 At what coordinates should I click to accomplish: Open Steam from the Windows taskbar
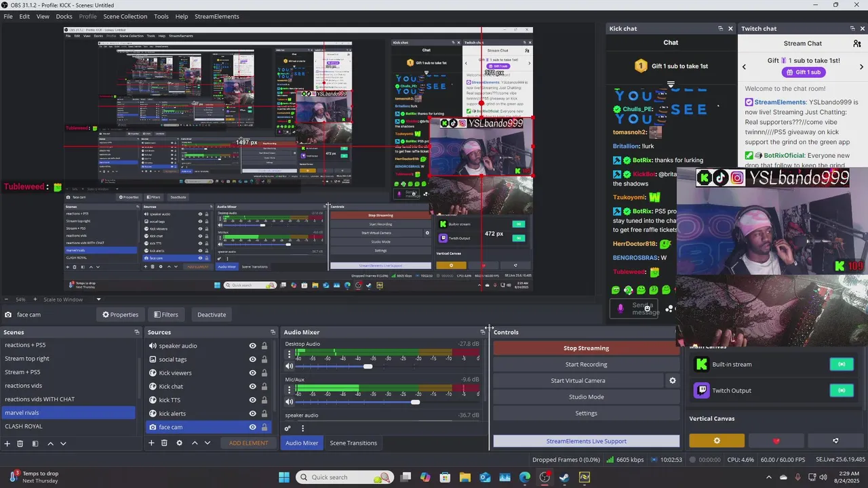coord(564,477)
